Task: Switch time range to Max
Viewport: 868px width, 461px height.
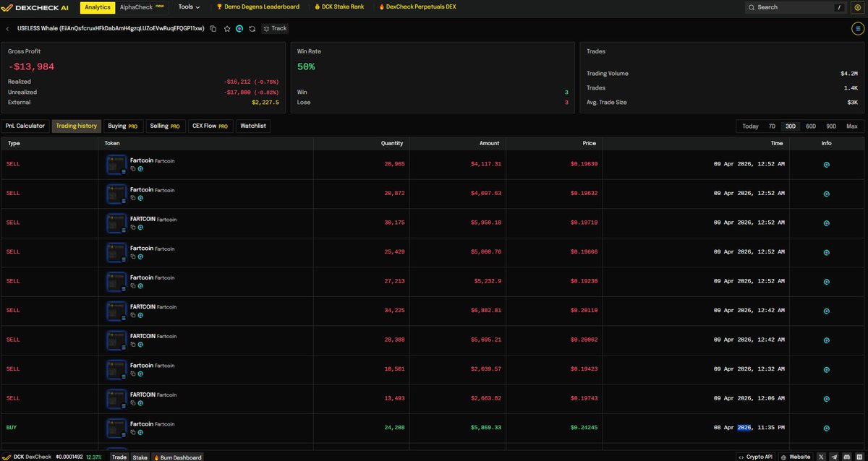Action: click(x=851, y=126)
